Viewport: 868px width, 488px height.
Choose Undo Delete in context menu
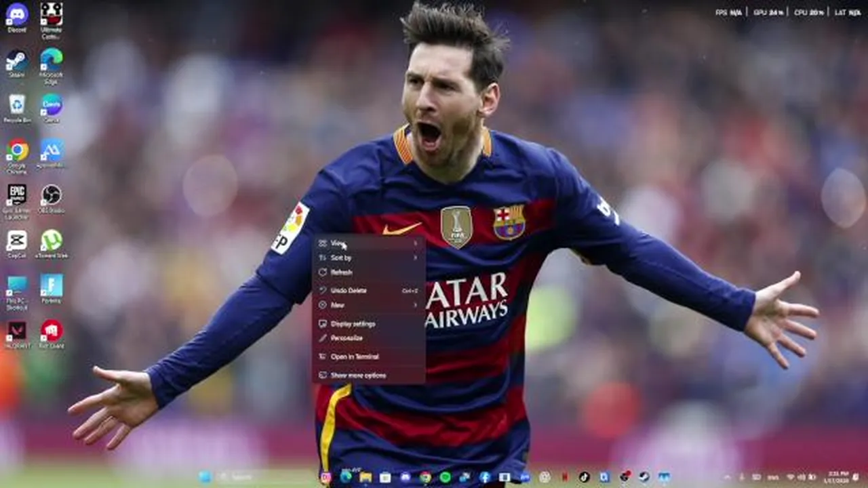pyautogui.click(x=369, y=290)
